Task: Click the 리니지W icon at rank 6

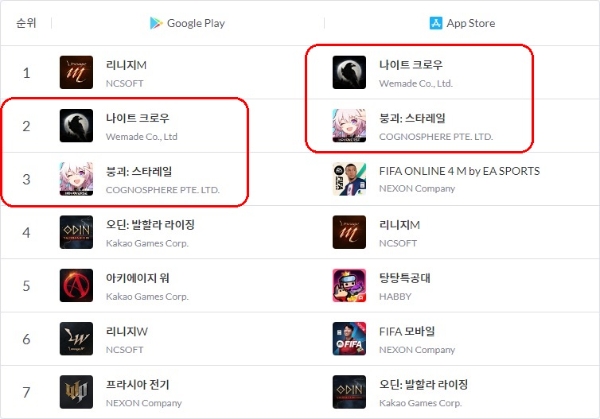Action: (x=76, y=339)
